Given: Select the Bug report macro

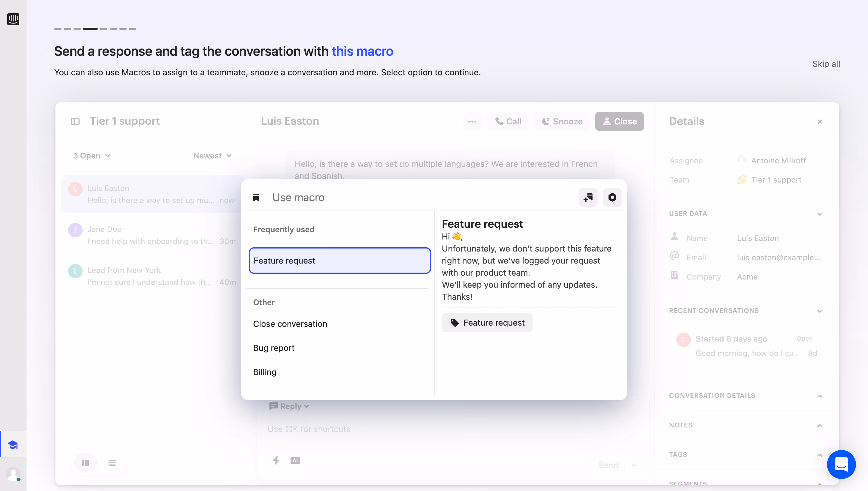Looking at the screenshot, I should 274,348.
